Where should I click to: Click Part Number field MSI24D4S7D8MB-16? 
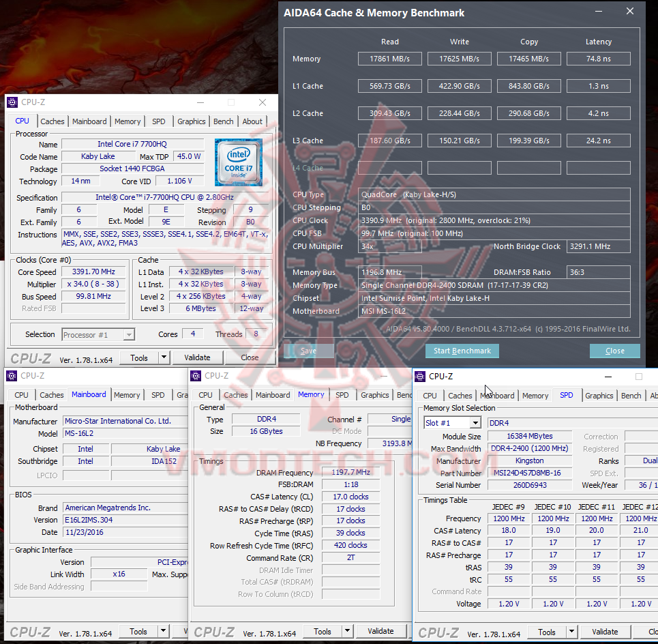[x=530, y=473]
